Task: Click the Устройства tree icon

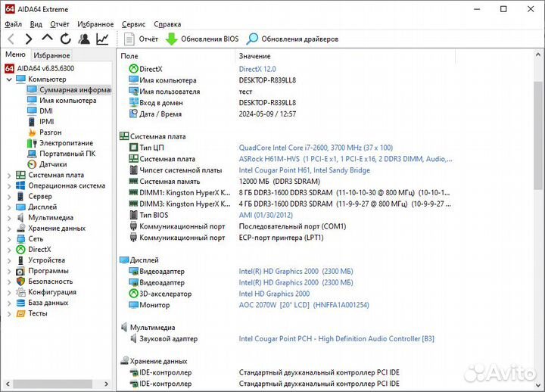Action: [21, 260]
